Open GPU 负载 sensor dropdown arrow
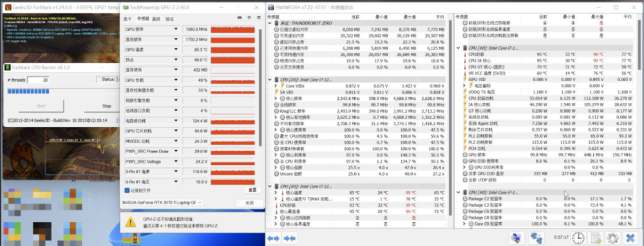 [x=176, y=80]
